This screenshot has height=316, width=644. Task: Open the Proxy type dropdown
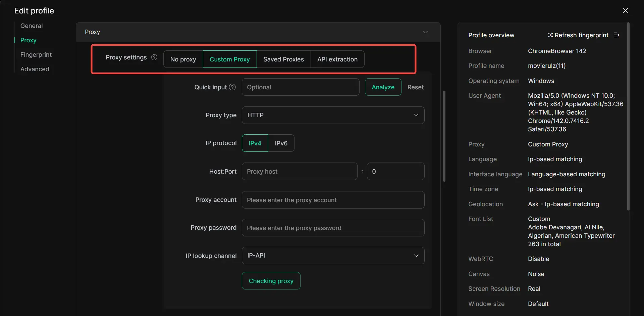333,115
